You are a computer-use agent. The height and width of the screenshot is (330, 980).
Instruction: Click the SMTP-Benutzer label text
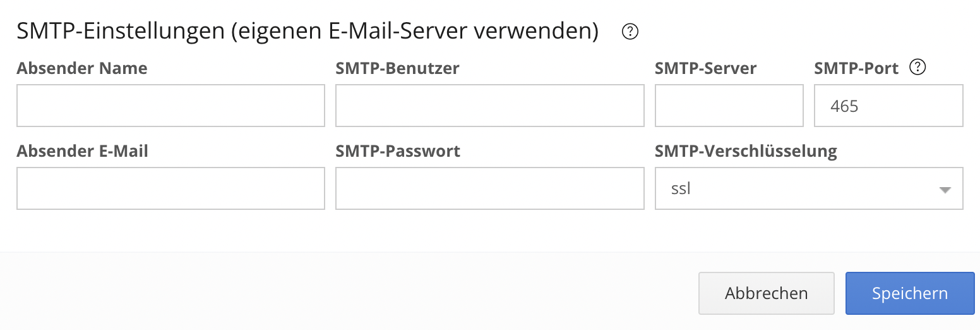click(x=397, y=68)
